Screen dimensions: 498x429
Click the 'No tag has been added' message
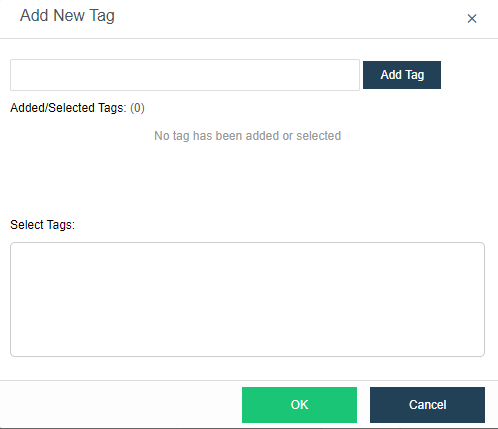247,136
